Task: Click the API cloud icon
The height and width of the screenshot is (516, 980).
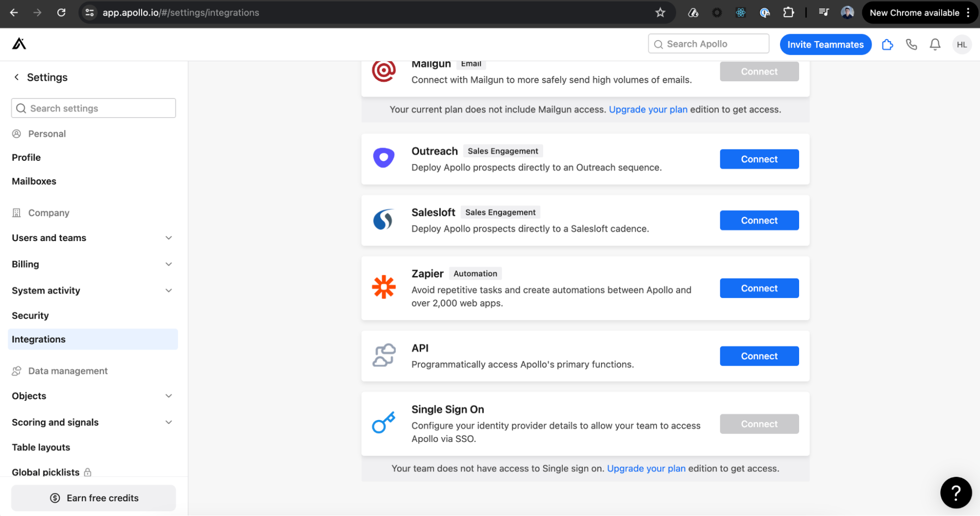Action: [384, 355]
